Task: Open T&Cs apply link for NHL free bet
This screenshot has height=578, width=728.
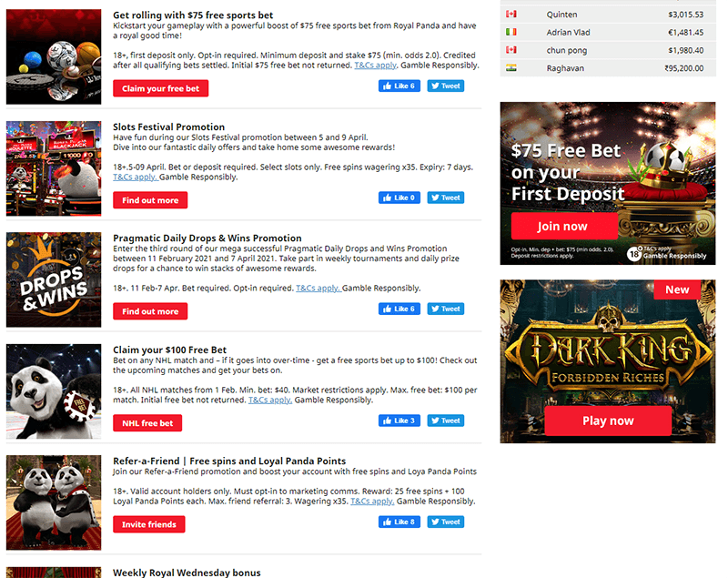Action: (269, 400)
